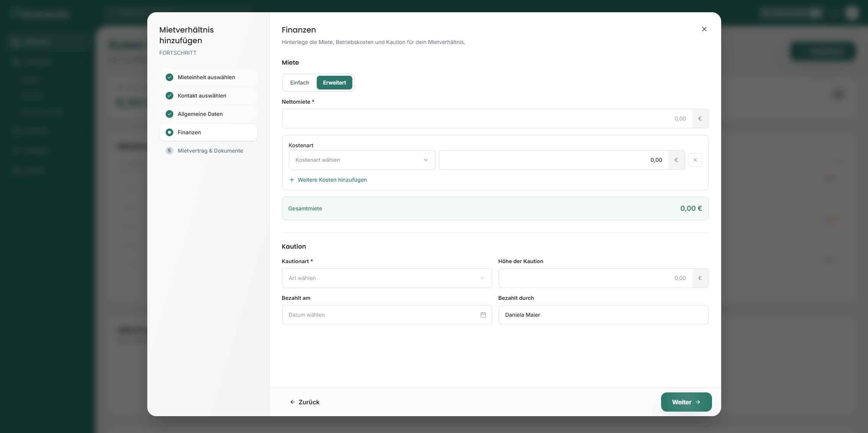Screen dimensions: 868x433
Task: Click the Bezahlt durch field with Daniela Maier
Action: (603, 315)
